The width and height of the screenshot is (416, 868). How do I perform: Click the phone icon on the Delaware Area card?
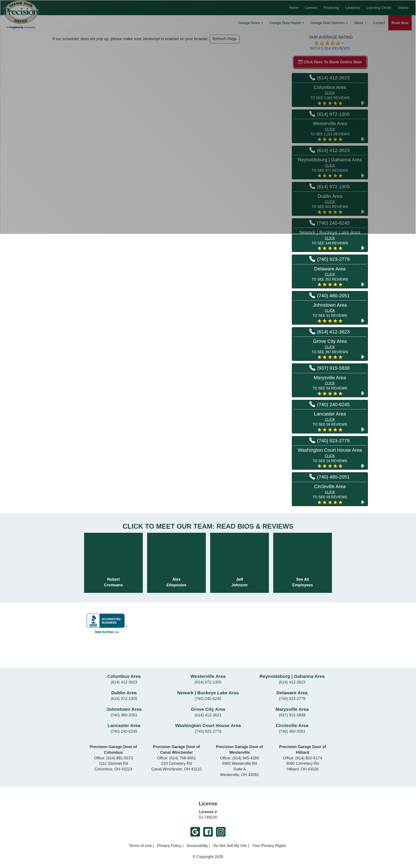pos(312,259)
